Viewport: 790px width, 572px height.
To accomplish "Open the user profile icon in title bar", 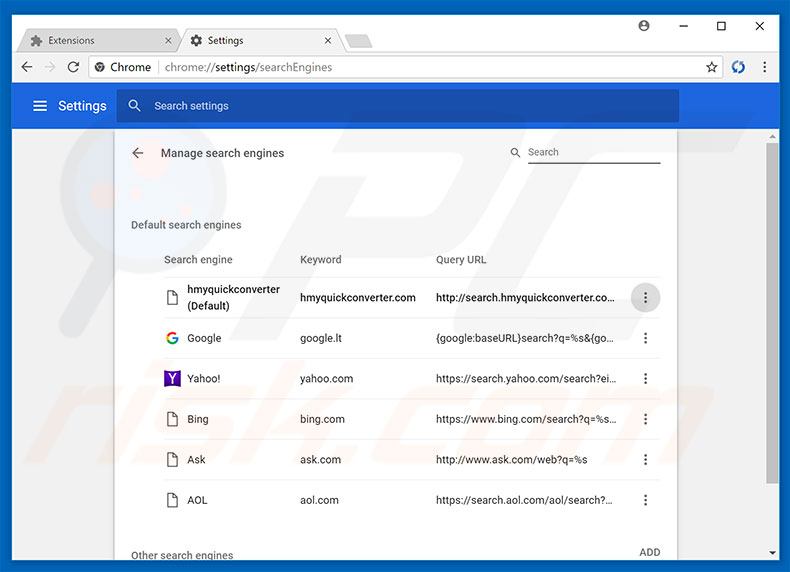I will point(644,26).
